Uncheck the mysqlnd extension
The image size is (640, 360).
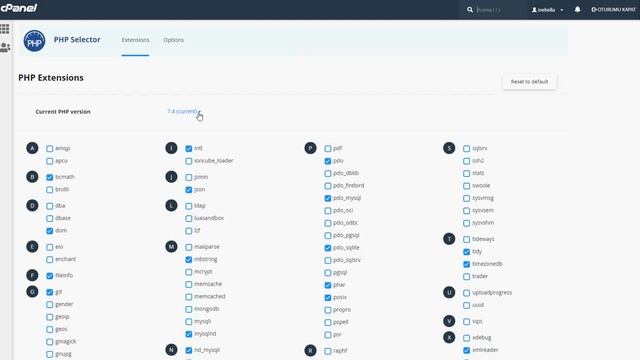point(189,334)
